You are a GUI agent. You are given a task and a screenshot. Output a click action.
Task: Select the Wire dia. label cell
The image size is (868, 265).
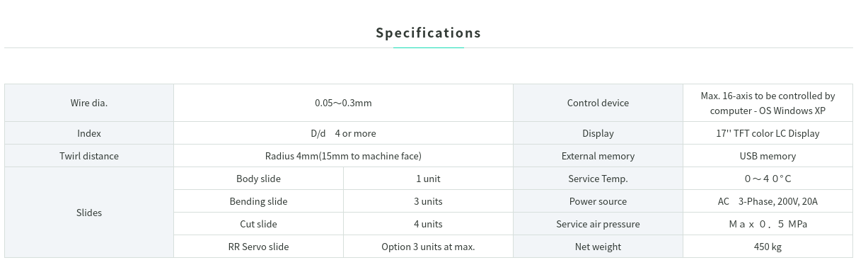tap(89, 103)
